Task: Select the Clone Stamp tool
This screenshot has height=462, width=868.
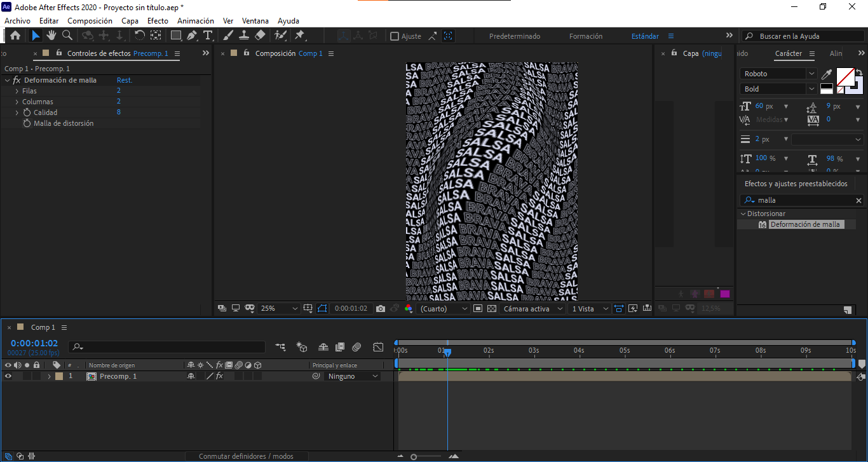Action: click(244, 36)
